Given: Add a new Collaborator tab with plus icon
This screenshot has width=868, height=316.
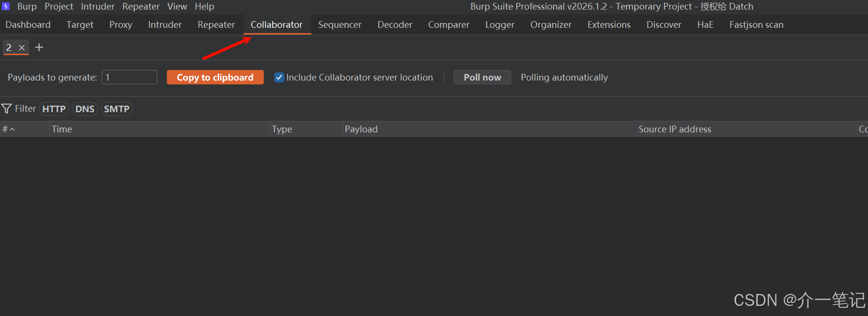Looking at the screenshot, I should click(39, 47).
